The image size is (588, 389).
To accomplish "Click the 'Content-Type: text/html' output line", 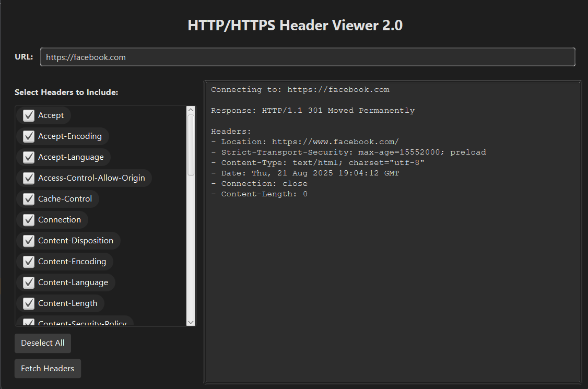I will click(317, 163).
